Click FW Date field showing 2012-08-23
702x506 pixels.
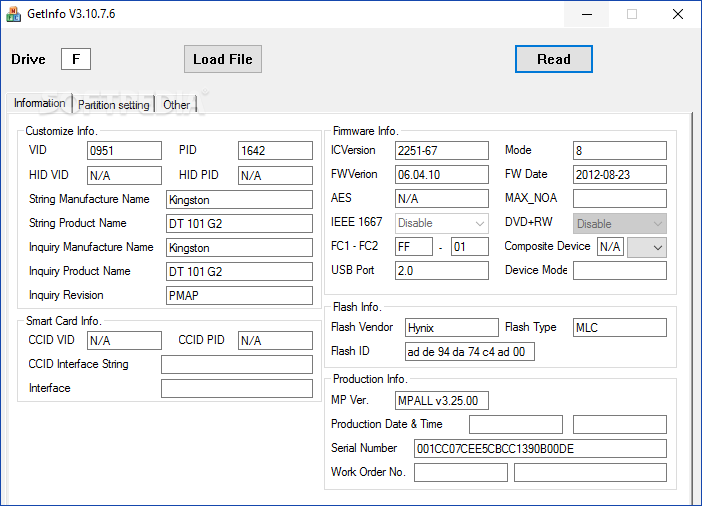click(x=620, y=174)
